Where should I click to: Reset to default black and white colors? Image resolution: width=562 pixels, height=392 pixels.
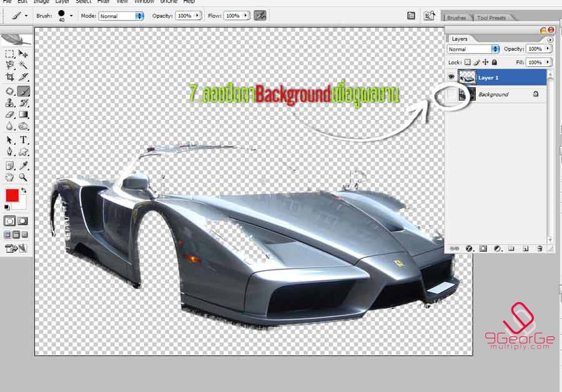[x=7, y=207]
